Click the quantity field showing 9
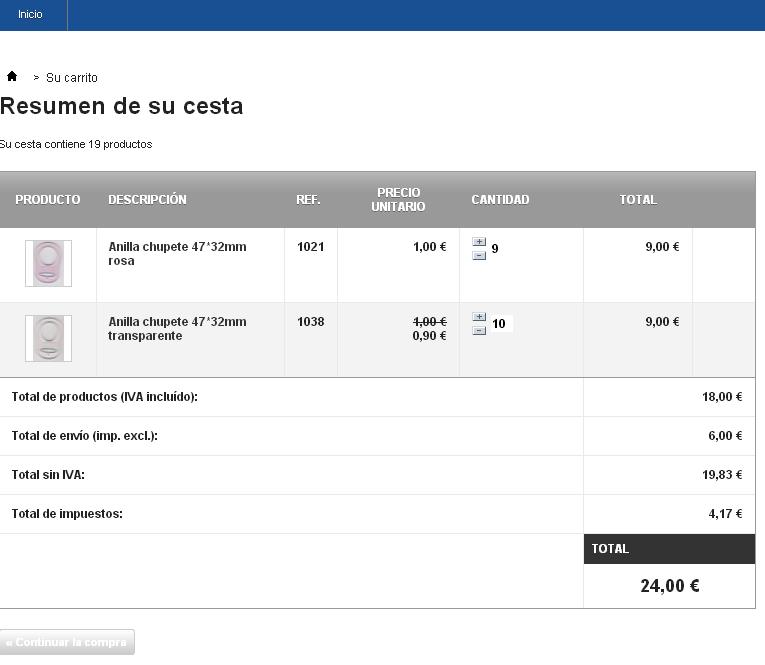The width and height of the screenshot is (765, 665). pos(496,249)
